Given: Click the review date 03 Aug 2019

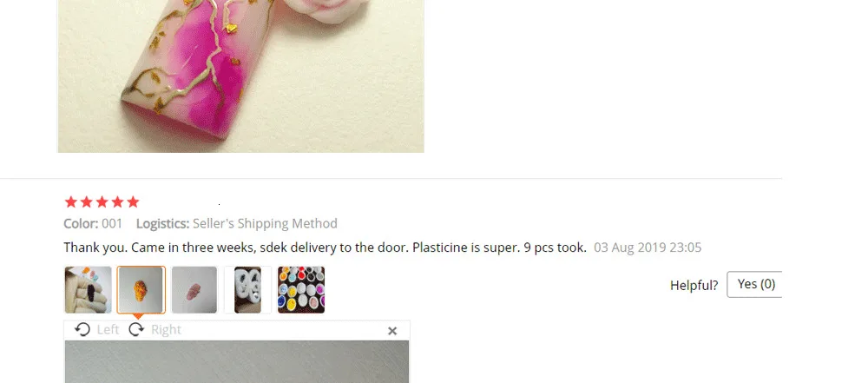Looking at the screenshot, I should click(x=648, y=248).
